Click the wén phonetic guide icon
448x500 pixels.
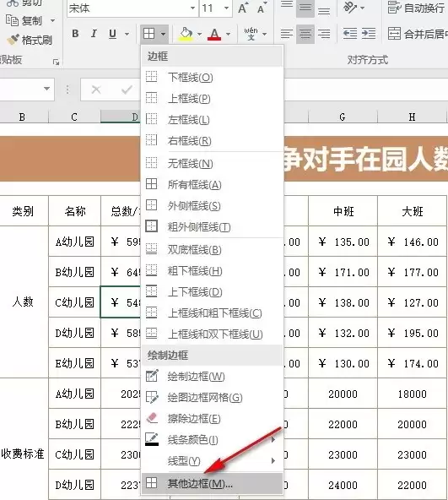click(x=251, y=34)
